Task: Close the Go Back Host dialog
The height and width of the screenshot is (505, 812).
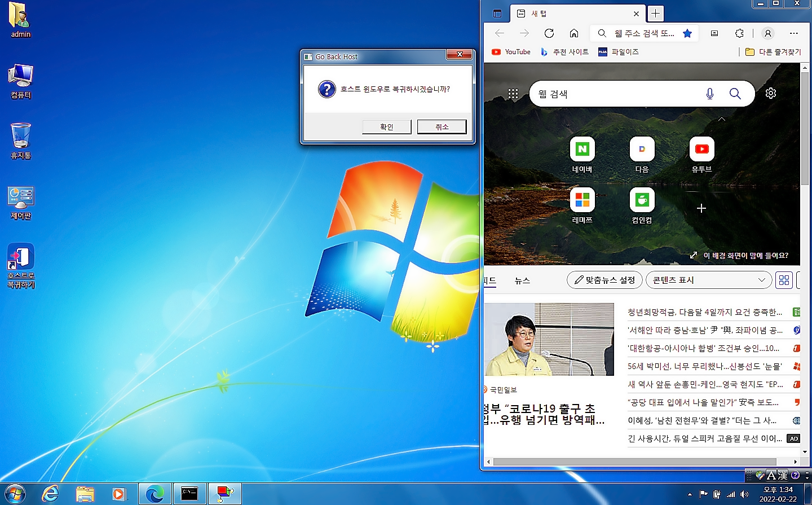Action: (x=460, y=54)
